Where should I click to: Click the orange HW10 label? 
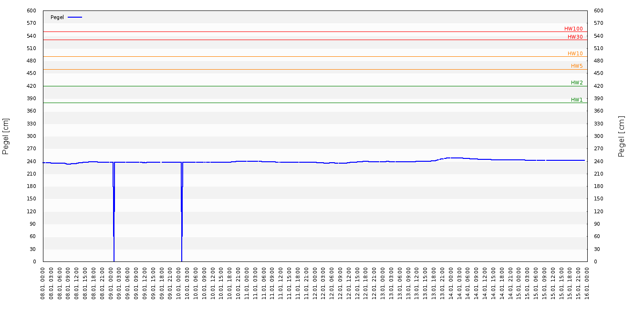pyautogui.click(x=575, y=54)
